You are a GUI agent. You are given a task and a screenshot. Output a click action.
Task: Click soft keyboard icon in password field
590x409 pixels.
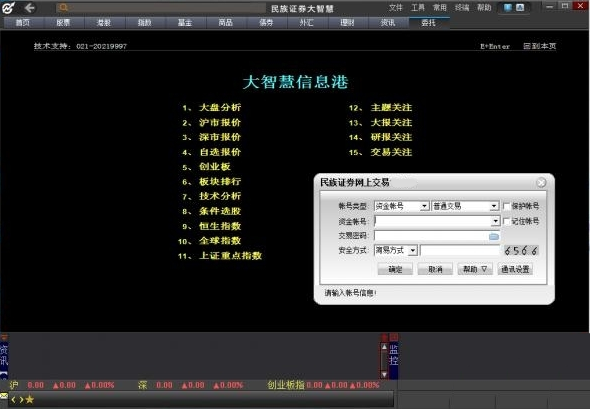coord(494,236)
